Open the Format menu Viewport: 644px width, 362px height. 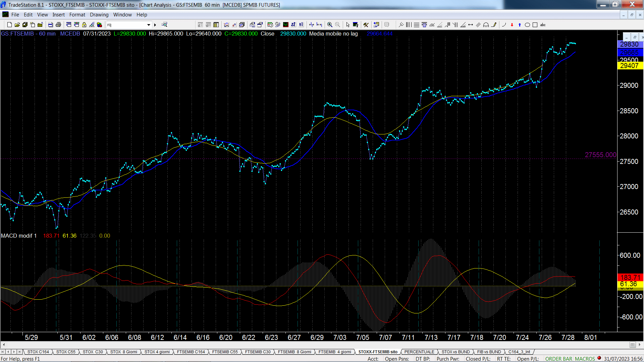(77, 15)
